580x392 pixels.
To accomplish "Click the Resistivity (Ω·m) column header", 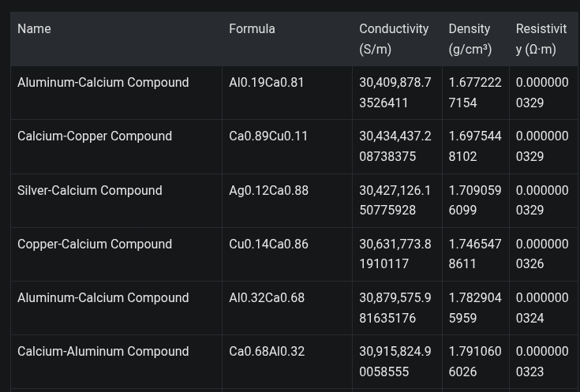I will [x=541, y=39].
